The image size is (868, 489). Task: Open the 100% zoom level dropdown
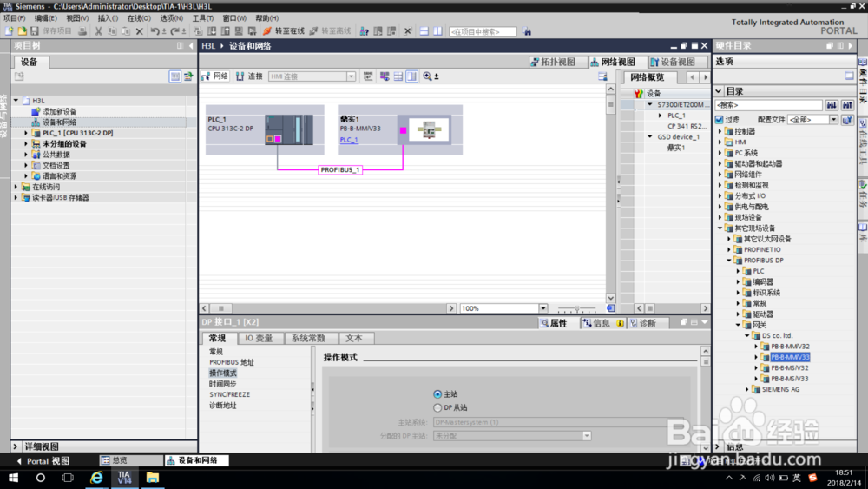click(543, 308)
